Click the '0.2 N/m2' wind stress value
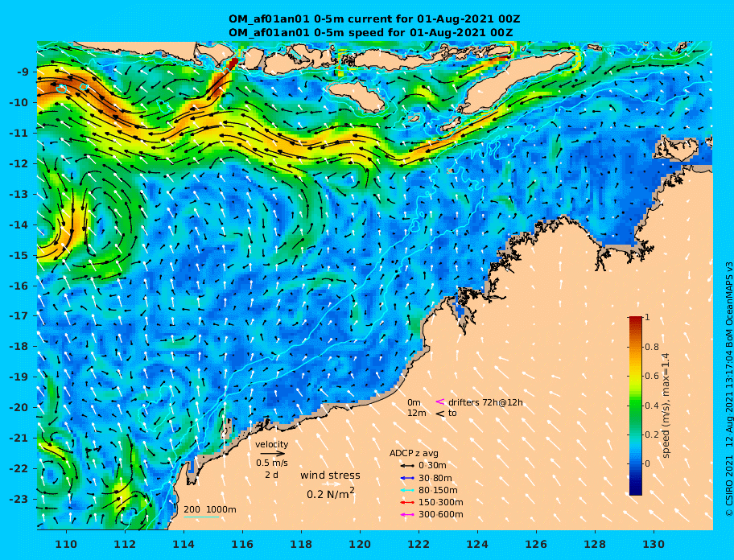Viewport: 734px width, 560px height. [x=331, y=493]
